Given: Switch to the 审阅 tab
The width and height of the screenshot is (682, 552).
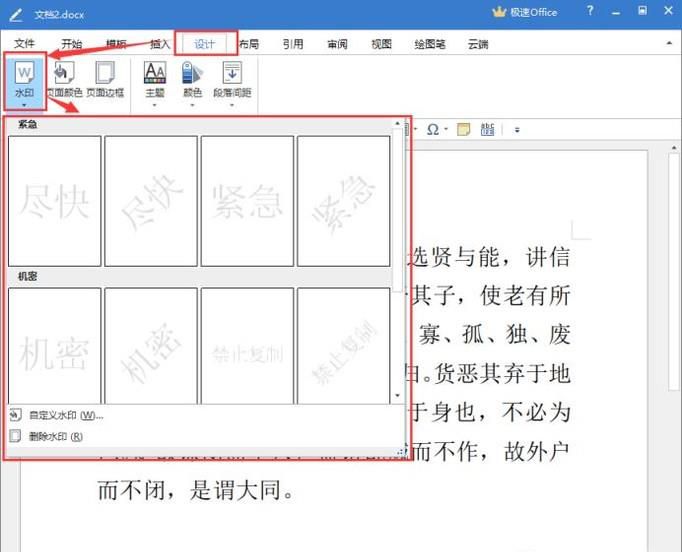Looking at the screenshot, I should (x=337, y=43).
